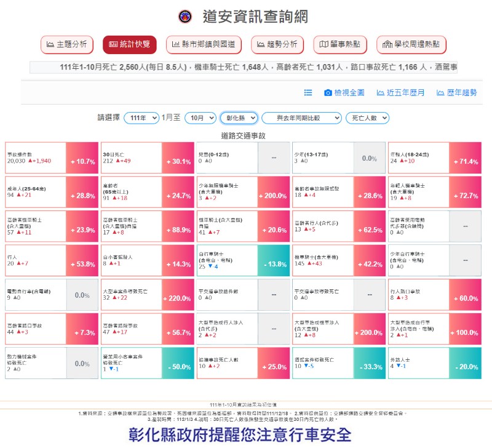Open the 111年 year dropdown
The height and width of the screenshot is (448, 492).
(x=141, y=118)
